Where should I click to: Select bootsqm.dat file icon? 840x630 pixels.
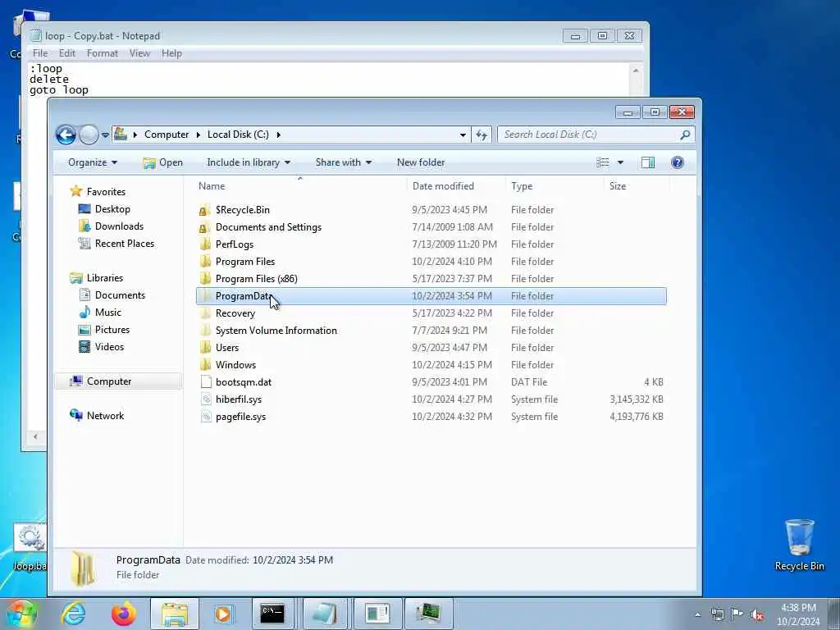206,382
